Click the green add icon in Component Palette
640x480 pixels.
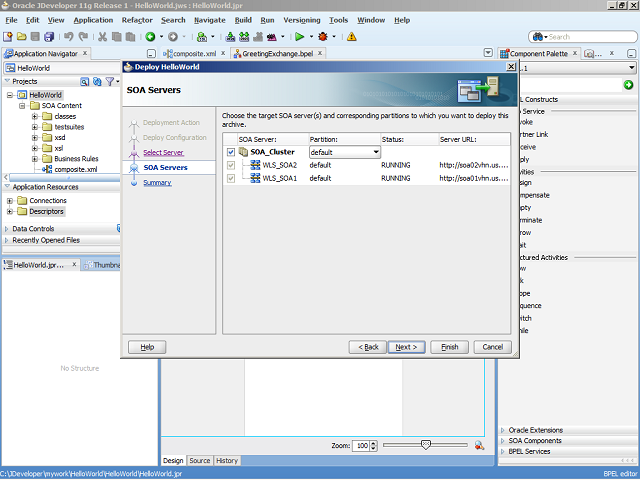(x=628, y=85)
